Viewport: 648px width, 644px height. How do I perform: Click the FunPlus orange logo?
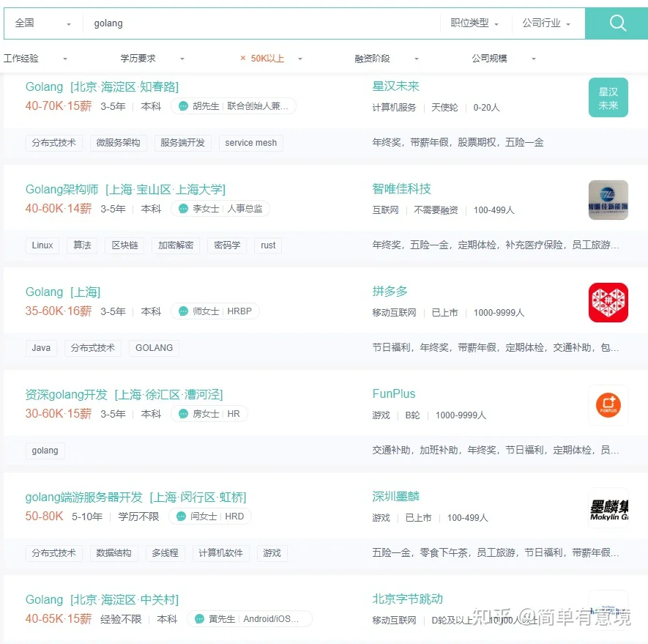[608, 405]
